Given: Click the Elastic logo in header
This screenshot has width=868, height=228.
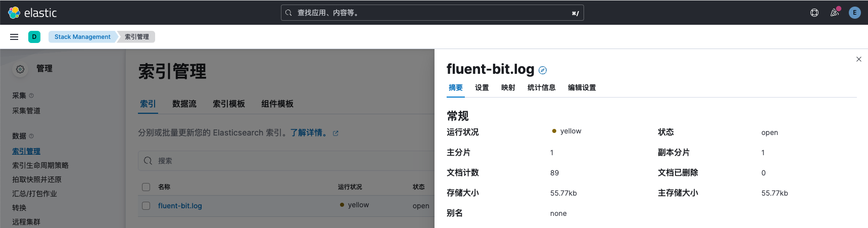Looking at the screenshot, I should (33, 13).
